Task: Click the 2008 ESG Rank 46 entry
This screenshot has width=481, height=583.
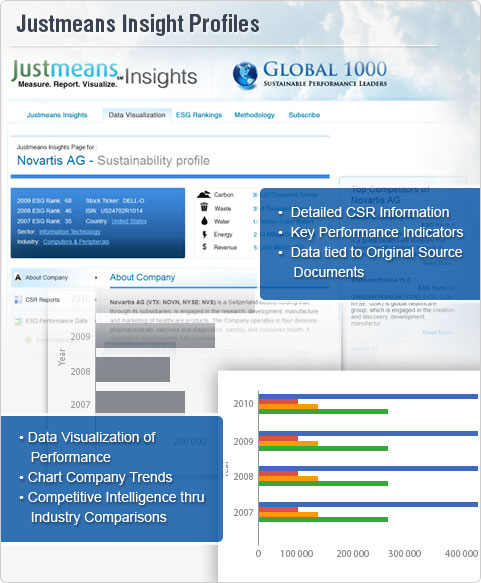Action: 44,211
